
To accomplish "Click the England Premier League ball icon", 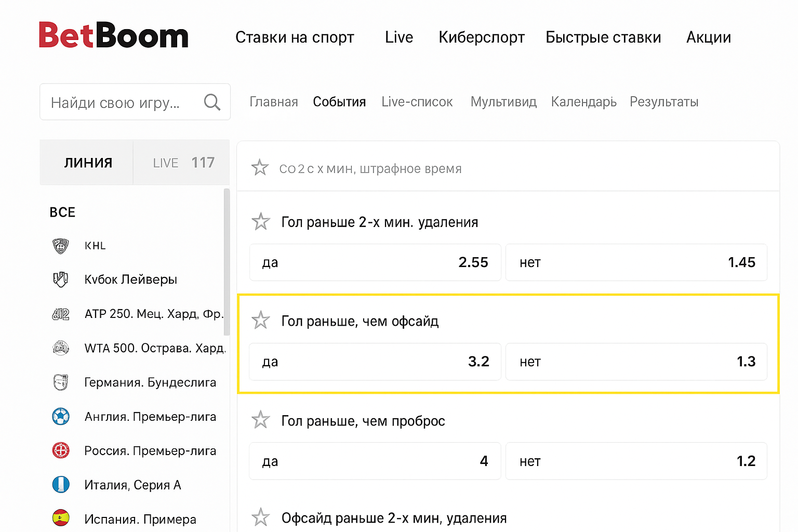I will pos(61,417).
